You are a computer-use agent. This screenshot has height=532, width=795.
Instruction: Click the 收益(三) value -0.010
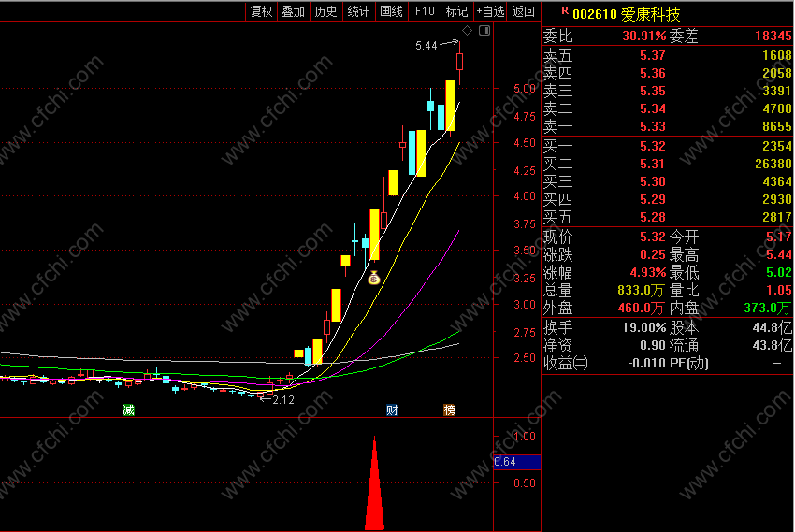[646, 364]
